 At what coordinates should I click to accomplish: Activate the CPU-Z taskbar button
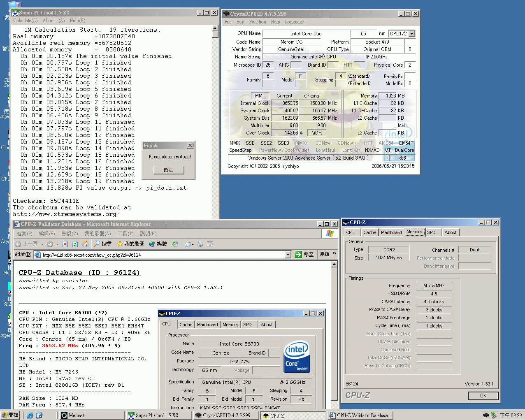[293, 415]
